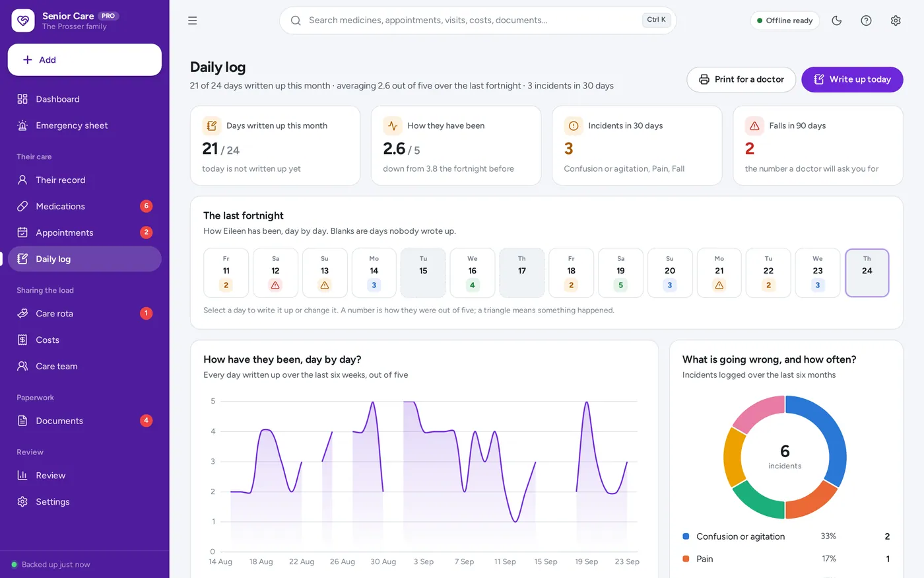This screenshot has height=578, width=924.
Task: Click the "30 Aug" chart axis label
Action: point(383,561)
